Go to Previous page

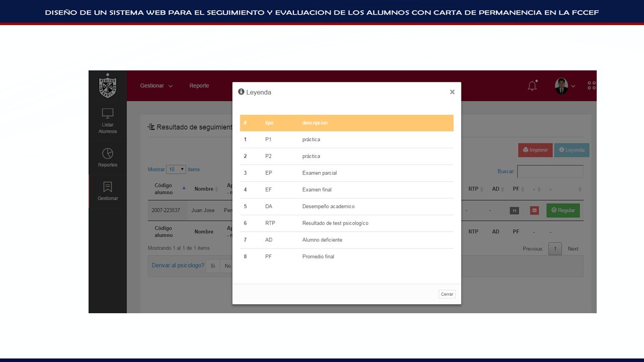point(532,249)
